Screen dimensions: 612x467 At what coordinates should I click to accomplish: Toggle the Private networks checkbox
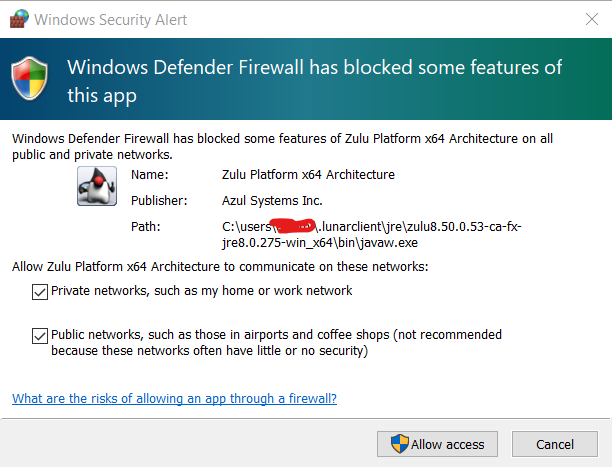pos(40,291)
